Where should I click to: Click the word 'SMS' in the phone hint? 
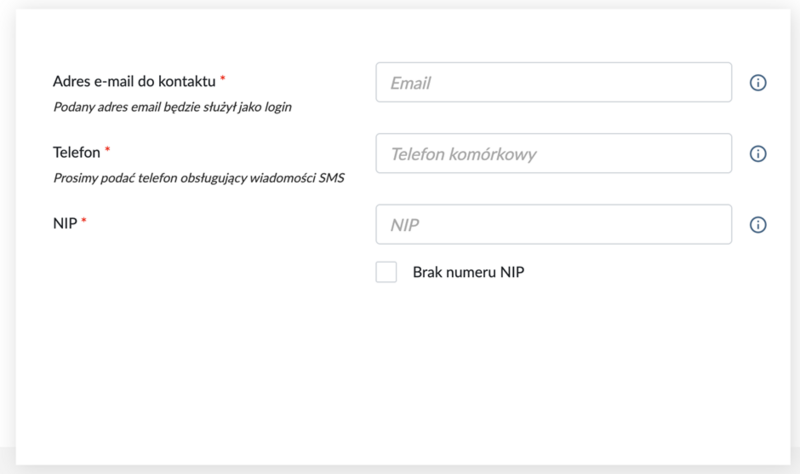click(x=332, y=178)
